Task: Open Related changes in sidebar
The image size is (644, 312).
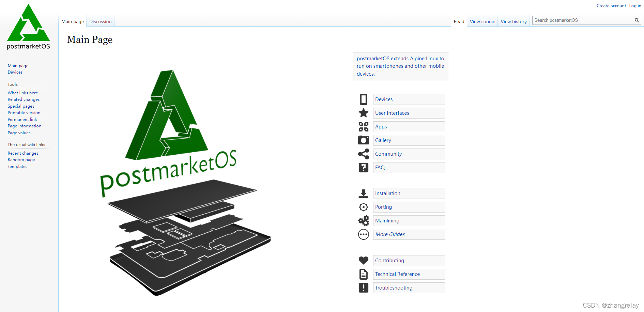Action: click(x=24, y=99)
